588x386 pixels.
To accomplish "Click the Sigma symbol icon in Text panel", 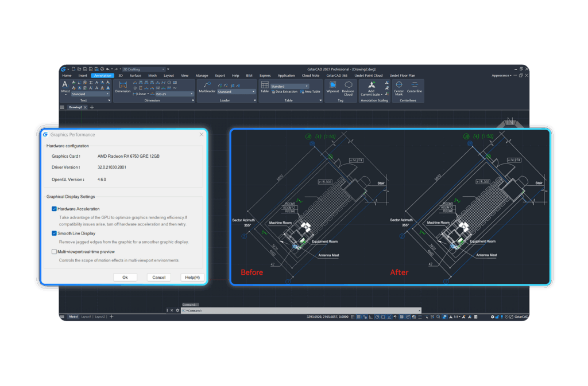I will 91,83.
